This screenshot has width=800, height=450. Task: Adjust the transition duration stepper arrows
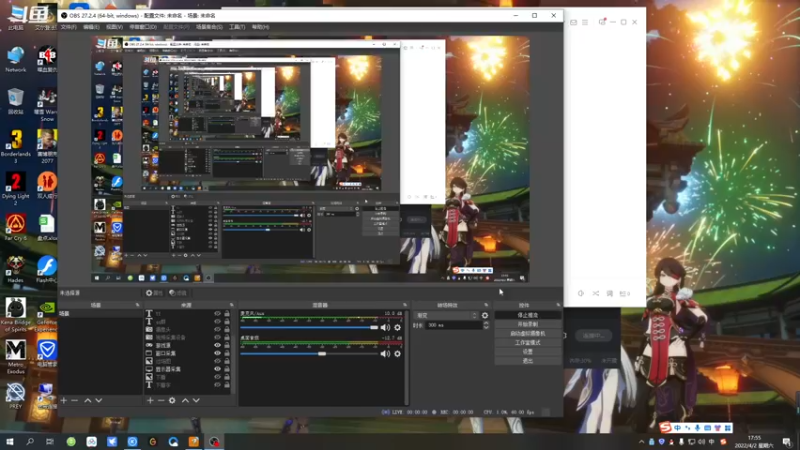485,325
